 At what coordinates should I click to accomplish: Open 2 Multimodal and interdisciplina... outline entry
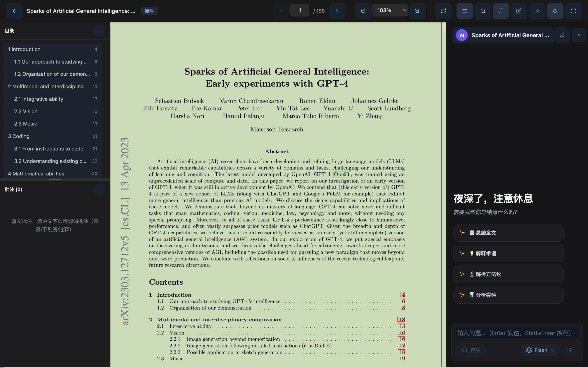(52, 86)
